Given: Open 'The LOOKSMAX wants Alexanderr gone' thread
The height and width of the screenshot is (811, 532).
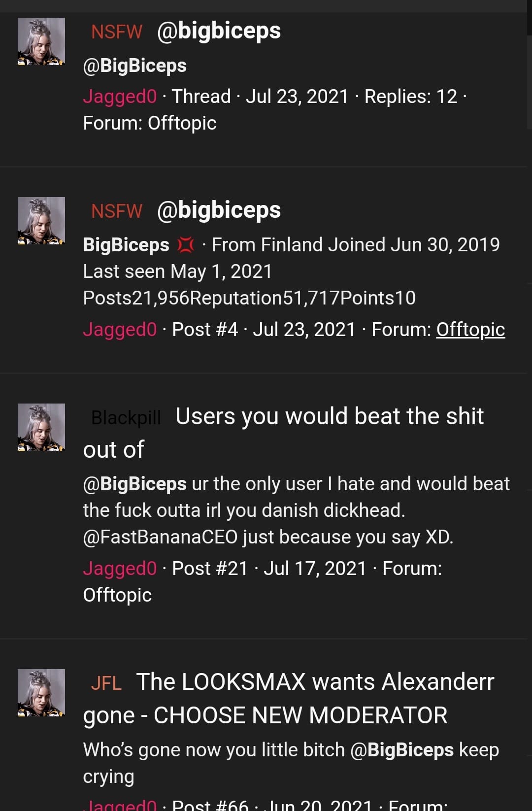Looking at the screenshot, I should tap(289, 698).
